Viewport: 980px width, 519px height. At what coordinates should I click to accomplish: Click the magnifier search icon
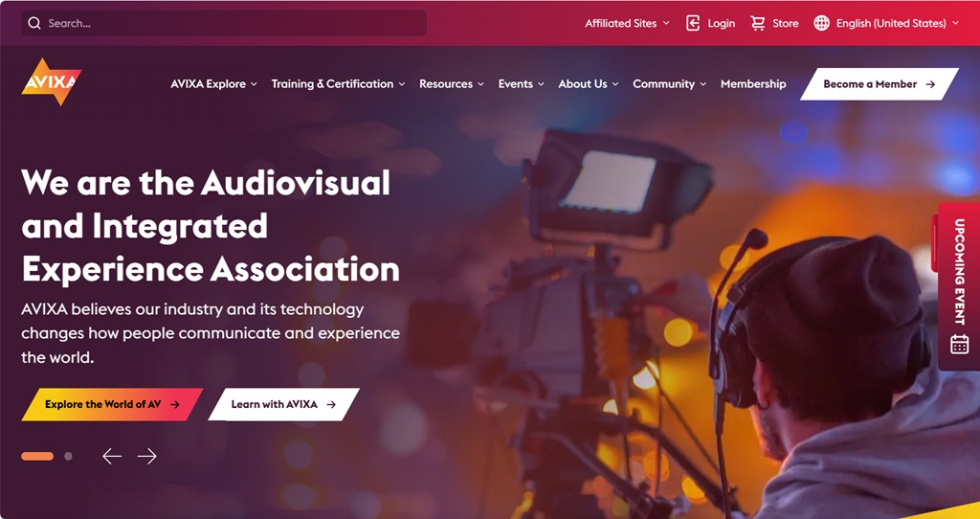[34, 23]
